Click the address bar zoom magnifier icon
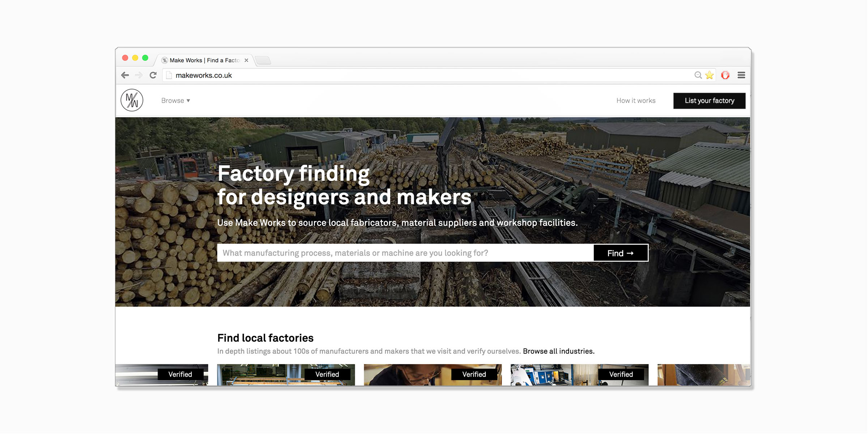 coord(698,75)
